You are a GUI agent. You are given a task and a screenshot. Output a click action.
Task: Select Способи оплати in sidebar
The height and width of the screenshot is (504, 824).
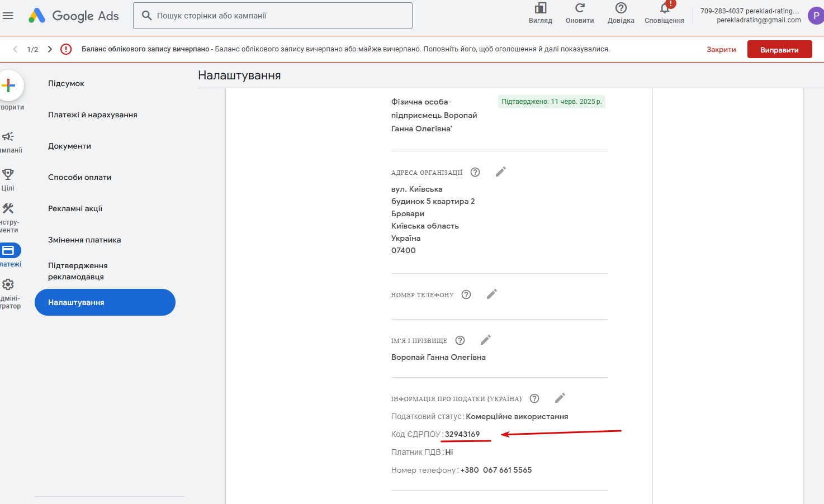(x=80, y=177)
